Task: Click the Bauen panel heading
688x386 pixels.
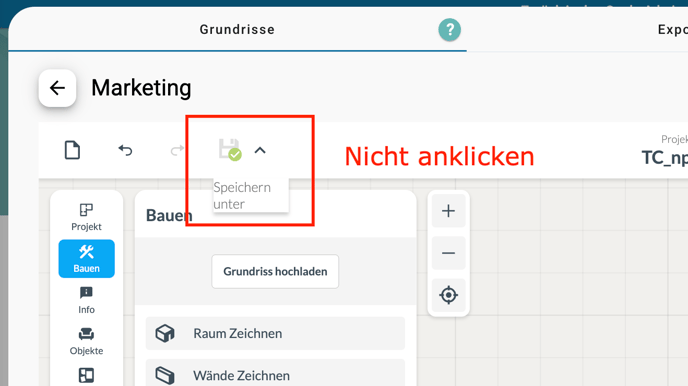Action: (x=169, y=215)
